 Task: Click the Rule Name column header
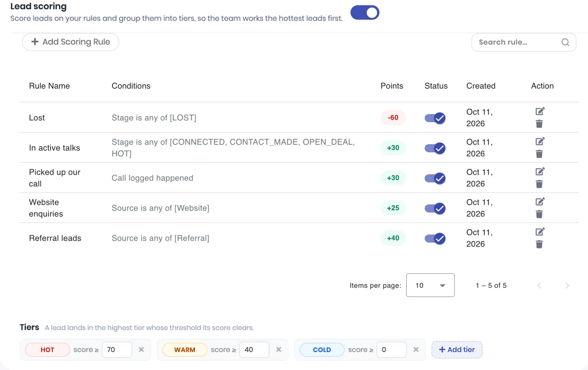[x=49, y=86]
